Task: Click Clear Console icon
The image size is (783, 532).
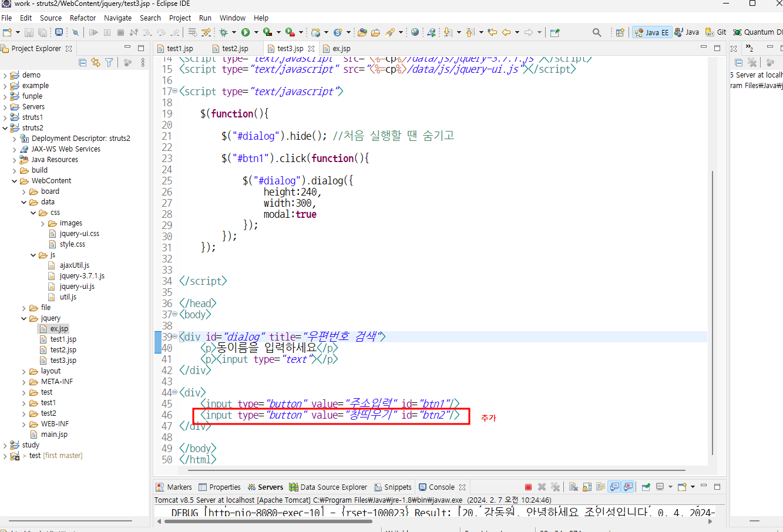Action: pyautogui.click(x=574, y=487)
